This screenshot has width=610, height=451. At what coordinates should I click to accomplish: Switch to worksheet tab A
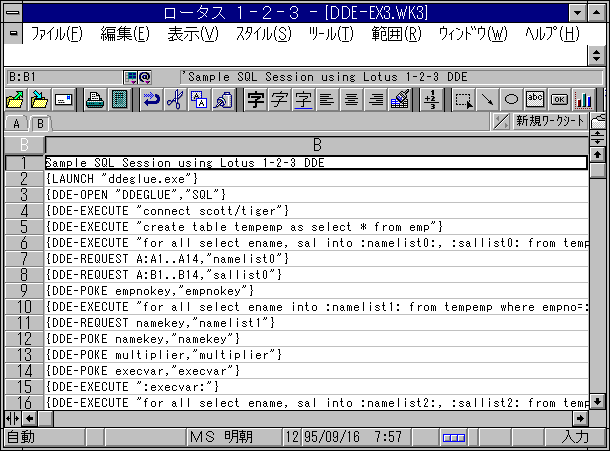pyautogui.click(x=16, y=124)
